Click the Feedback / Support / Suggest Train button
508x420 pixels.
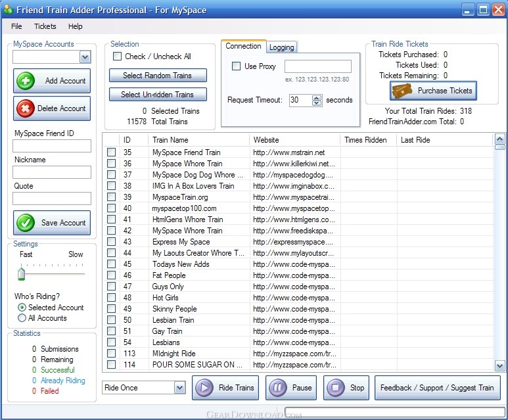438,388
